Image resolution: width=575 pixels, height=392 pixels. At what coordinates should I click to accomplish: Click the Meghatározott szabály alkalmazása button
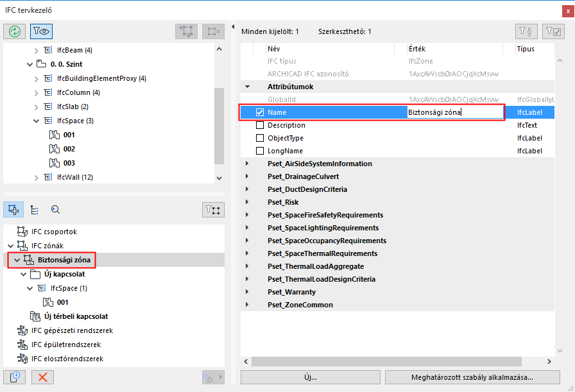pyautogui.click(x=472, y=377)
